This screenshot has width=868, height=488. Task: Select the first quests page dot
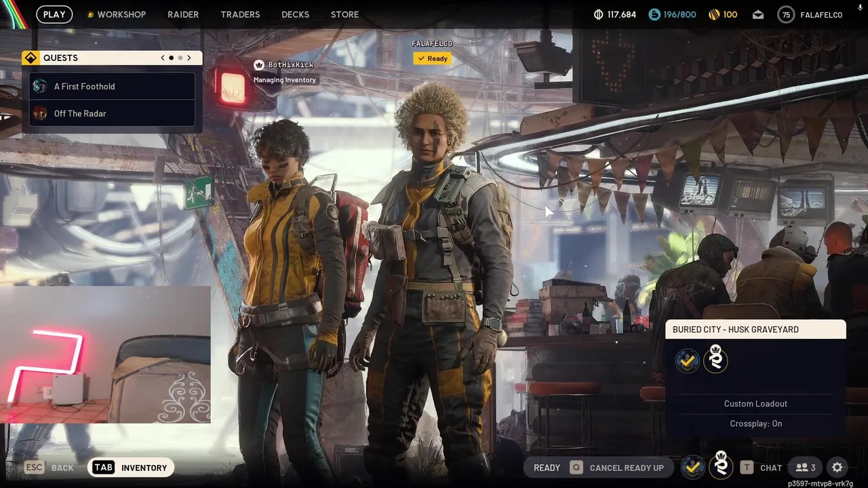point(171,58)
